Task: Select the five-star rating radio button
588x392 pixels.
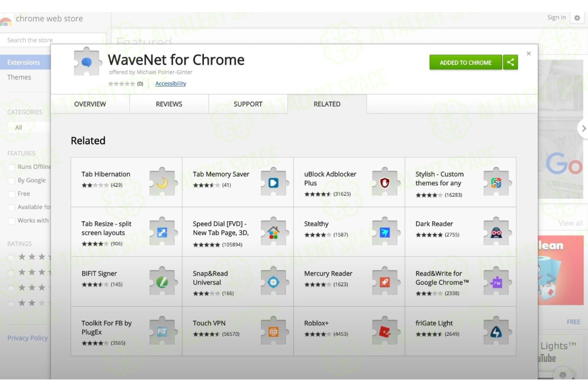Action: [x=11, y=258]
